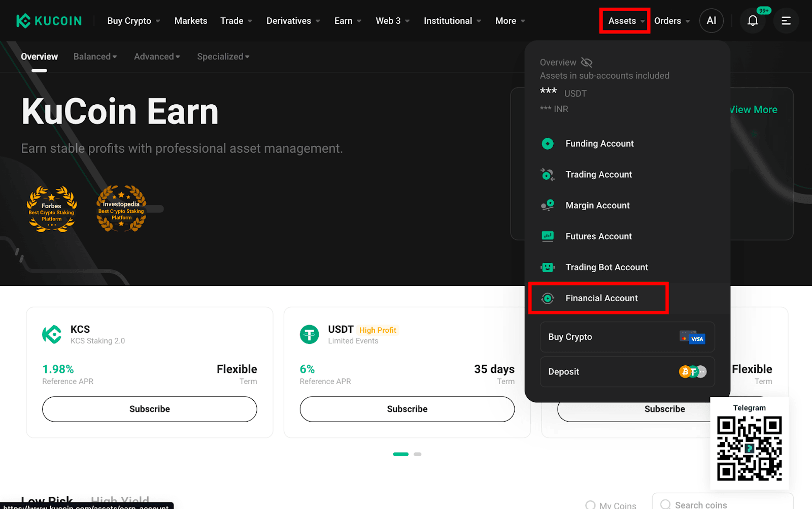Subscribe to KCS Staking 2.0

click(150, 409)
